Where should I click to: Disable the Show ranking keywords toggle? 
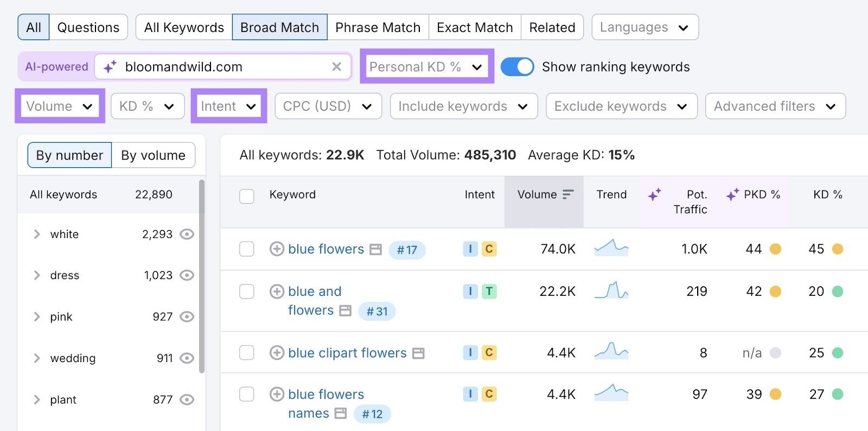518,66
